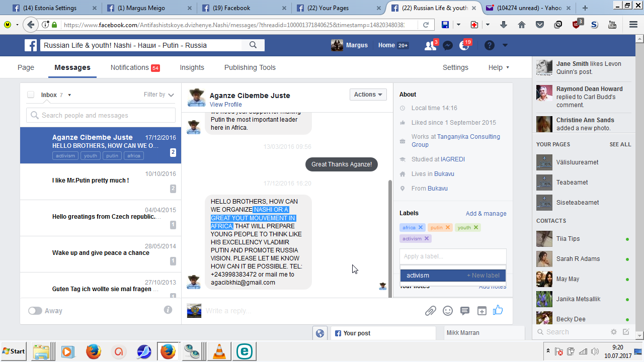This screenshot has width=644, height=362.
Task: Click the search magnifier button in Facebook bar
Action: (253, 45)
